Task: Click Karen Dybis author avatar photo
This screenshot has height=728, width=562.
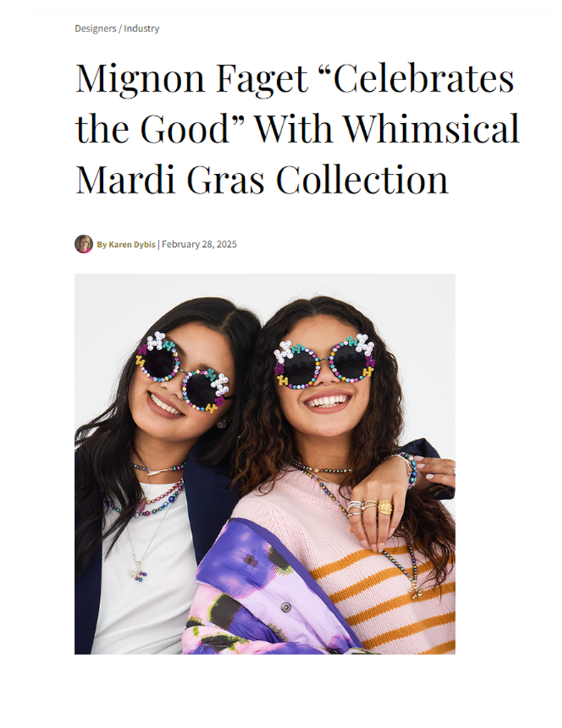Action: (84, 244)
